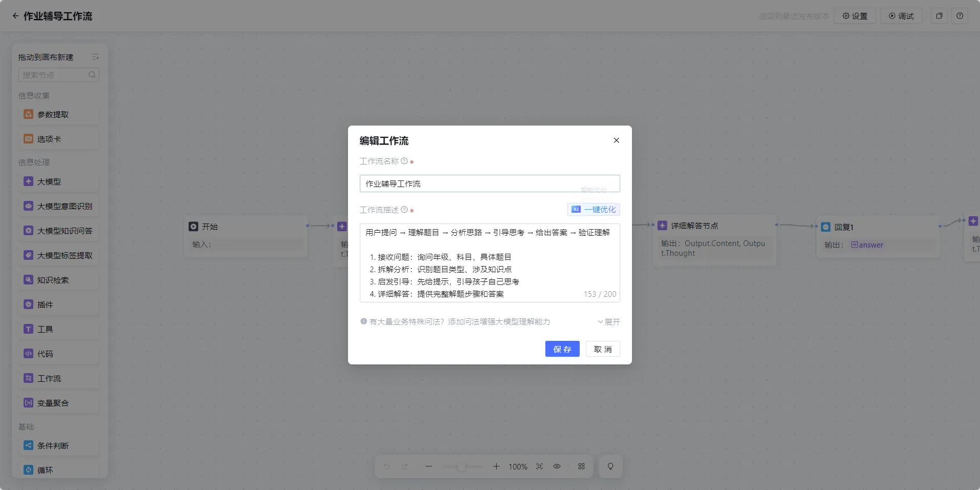Expand the 展开 special phrasing section
The height and width of the screenshot is (490, 980).
(x=608, y=322)
